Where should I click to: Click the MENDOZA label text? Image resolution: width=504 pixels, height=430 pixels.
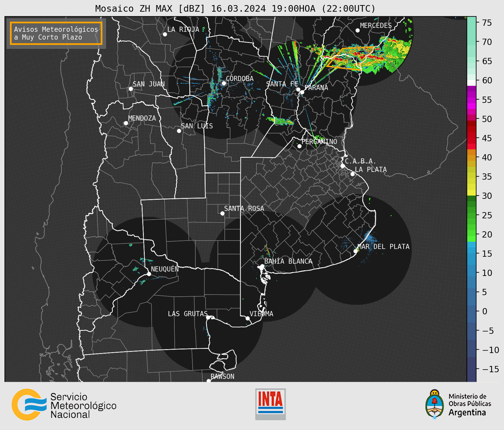142,118
